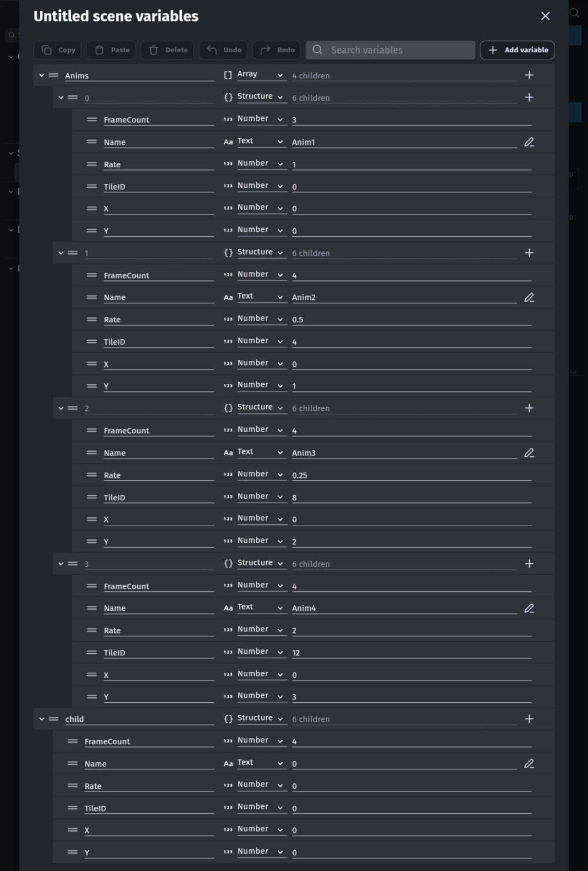Delete the selected variable
The width and height of the screenshot is (588, 871).
pos(168,50)
